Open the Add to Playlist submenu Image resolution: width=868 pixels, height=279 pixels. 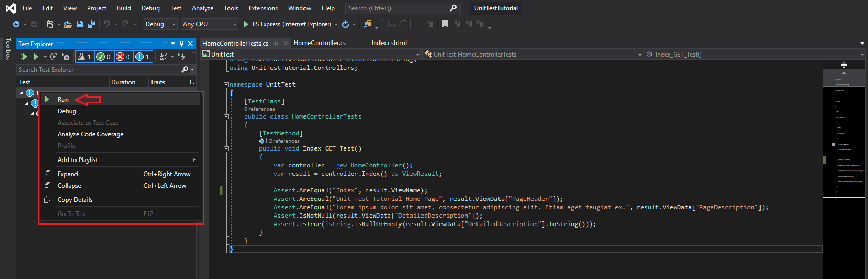click(x=120, y=160)
